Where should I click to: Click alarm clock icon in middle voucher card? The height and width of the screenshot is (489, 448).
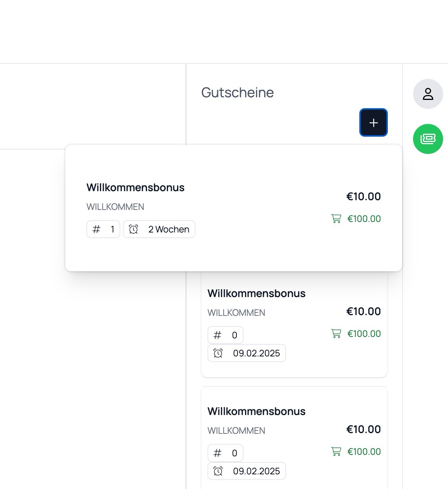[218, 353]
